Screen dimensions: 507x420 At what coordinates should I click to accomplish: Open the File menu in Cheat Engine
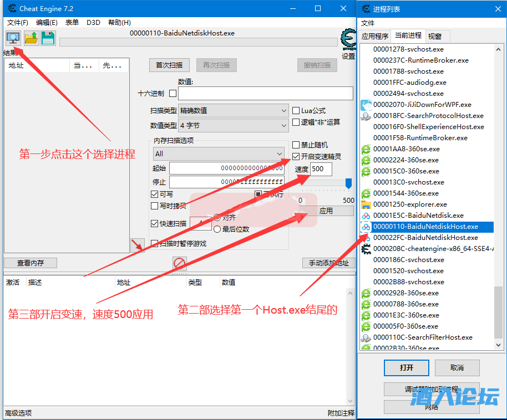pos(18,22)
